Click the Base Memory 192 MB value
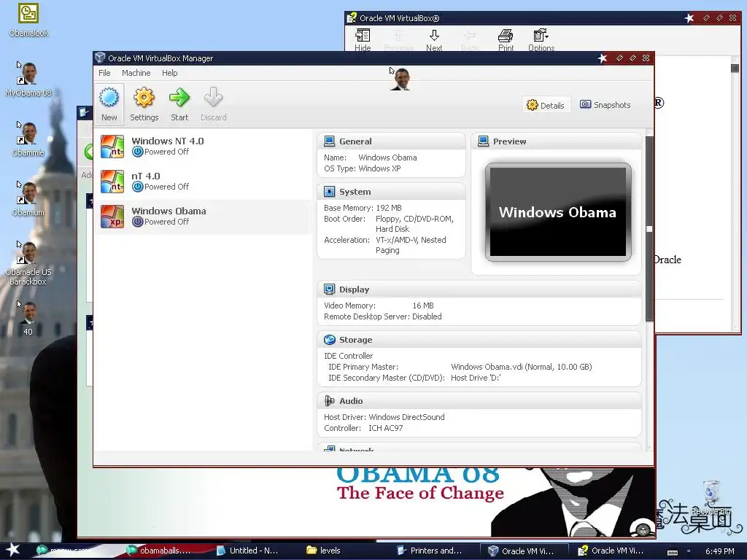The height and width of the screenshot is (560, 747). click(389, 208)
